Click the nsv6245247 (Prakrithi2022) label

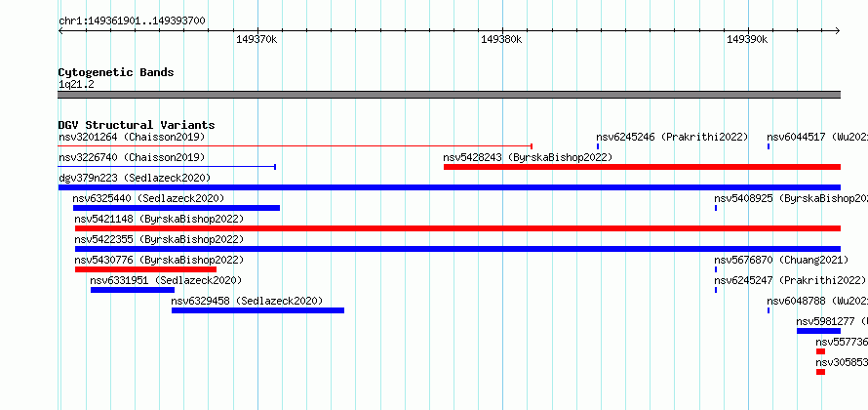pos(790,280)
